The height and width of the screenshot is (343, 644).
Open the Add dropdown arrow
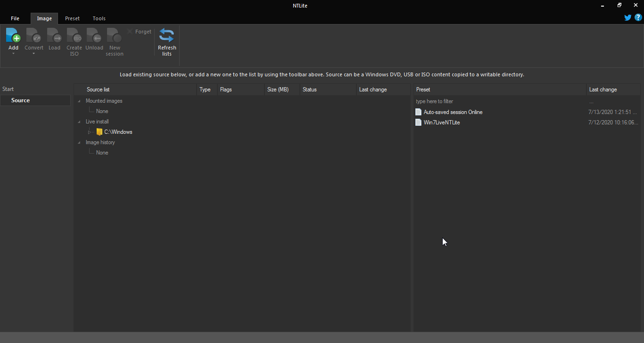(13, 54)
